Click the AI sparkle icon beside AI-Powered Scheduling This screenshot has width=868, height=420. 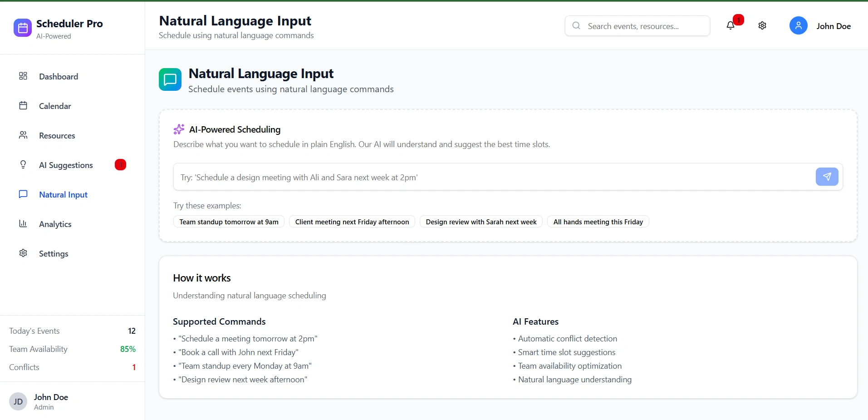(179, 129)
